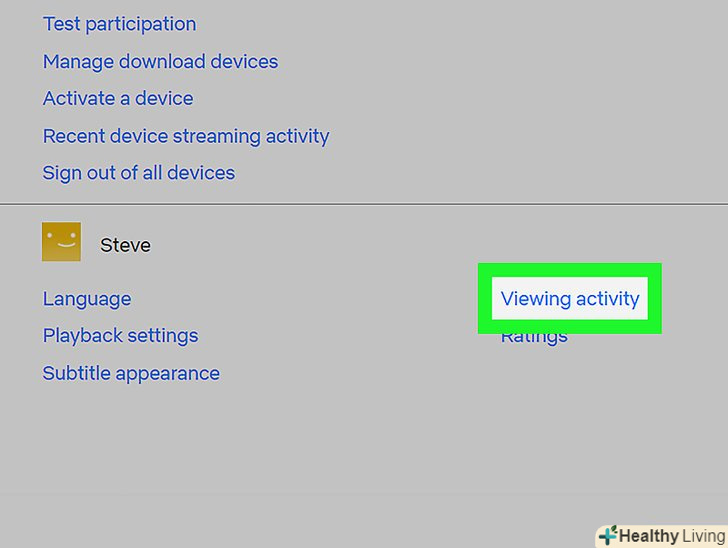Open the highlighted Viewing activity link

pos(570,298)
